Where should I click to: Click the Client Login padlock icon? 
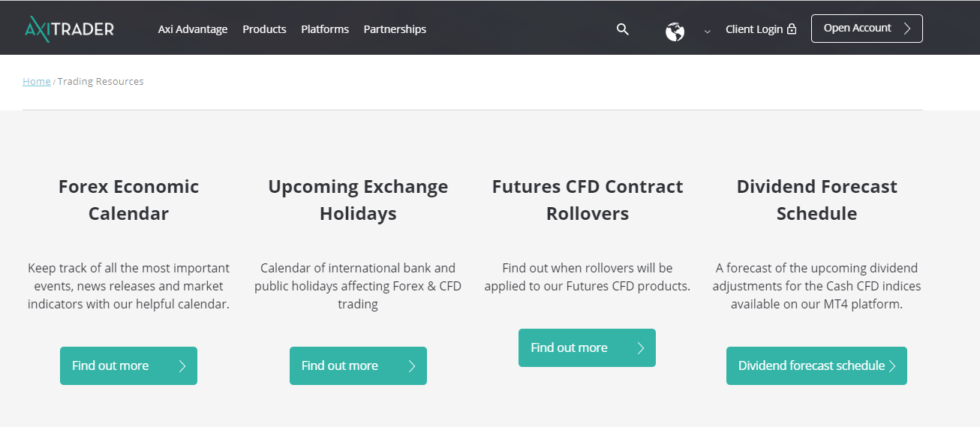tap(791, 29)
